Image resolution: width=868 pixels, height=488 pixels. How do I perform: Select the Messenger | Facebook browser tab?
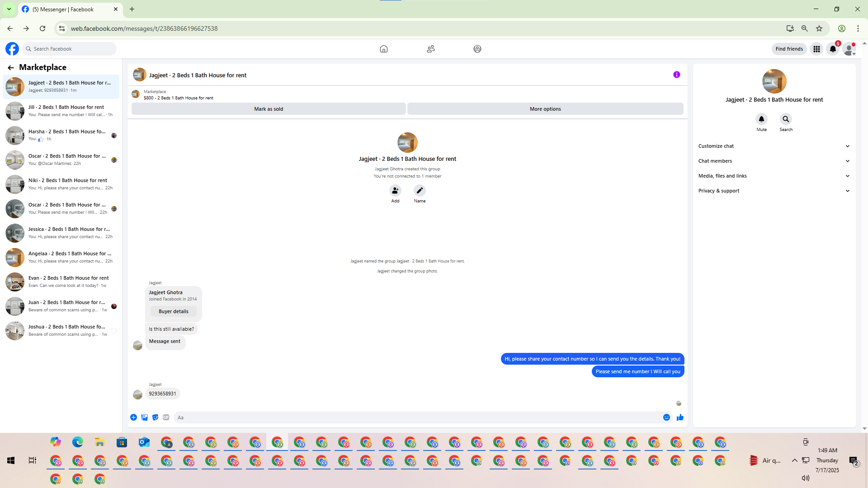[x=70, y=9]
